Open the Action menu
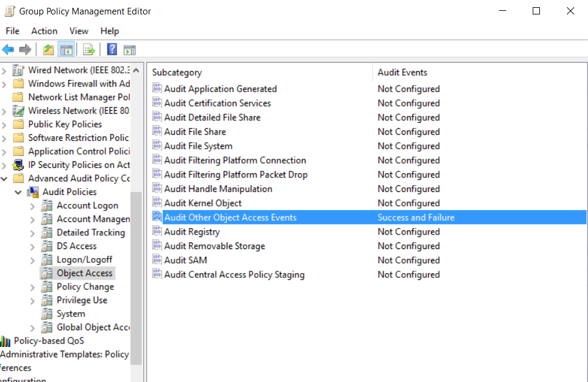Screen dimensions: 588x382 [x=44, y=31]
